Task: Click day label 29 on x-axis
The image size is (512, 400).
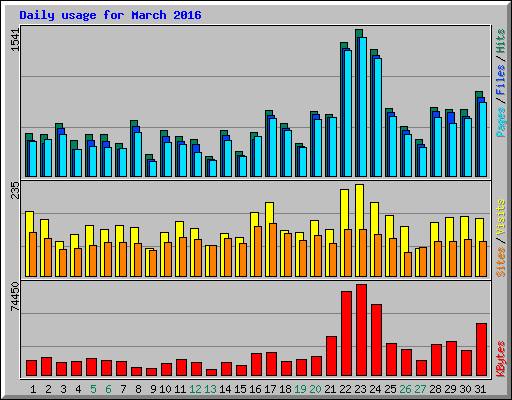Action: coord(450,389)
